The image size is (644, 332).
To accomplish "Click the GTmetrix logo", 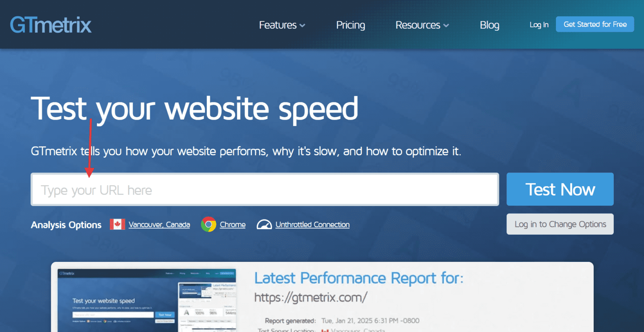I will (50, 24).
